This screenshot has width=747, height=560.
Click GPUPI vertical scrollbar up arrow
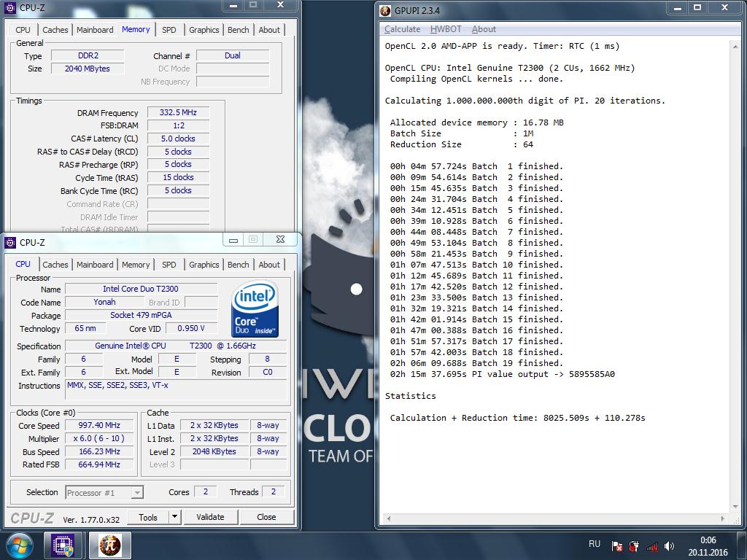tap(735, 47)
